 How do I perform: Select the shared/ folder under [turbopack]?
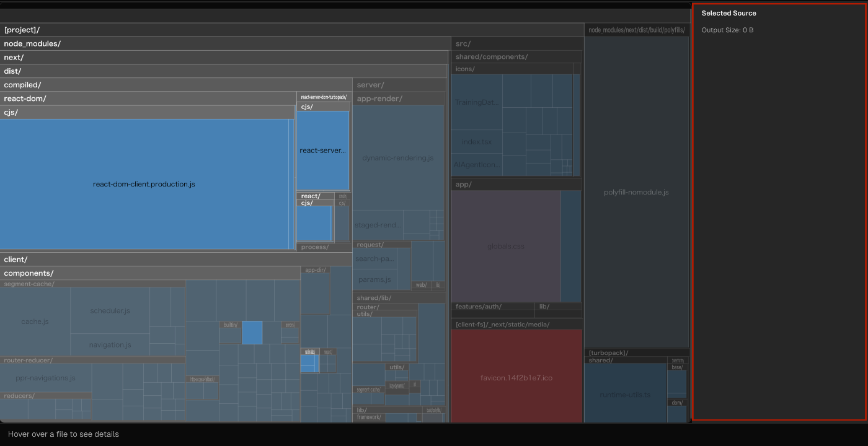[626, 360]
